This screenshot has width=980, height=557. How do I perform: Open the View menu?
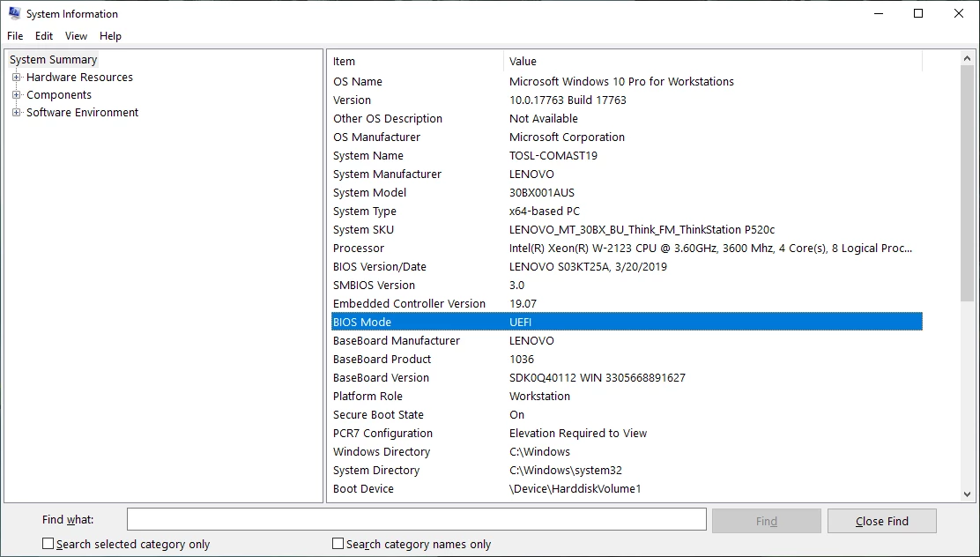(77, 36)
